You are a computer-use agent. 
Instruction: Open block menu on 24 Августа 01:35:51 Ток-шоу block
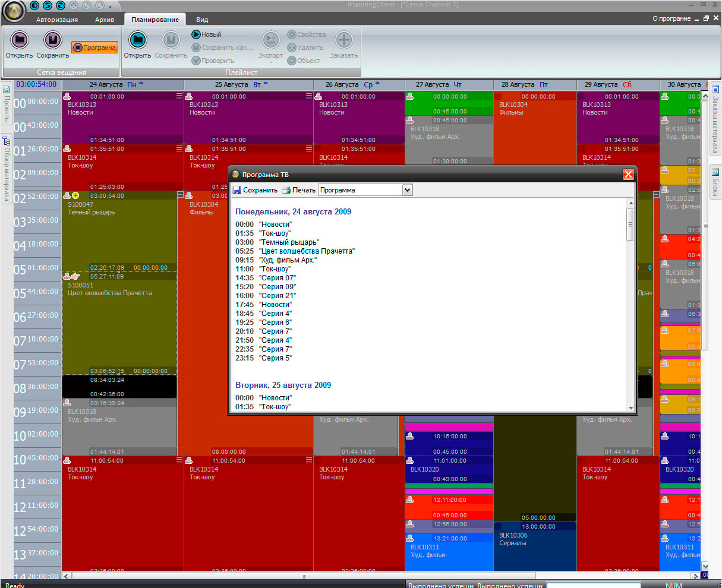[179, 148]
